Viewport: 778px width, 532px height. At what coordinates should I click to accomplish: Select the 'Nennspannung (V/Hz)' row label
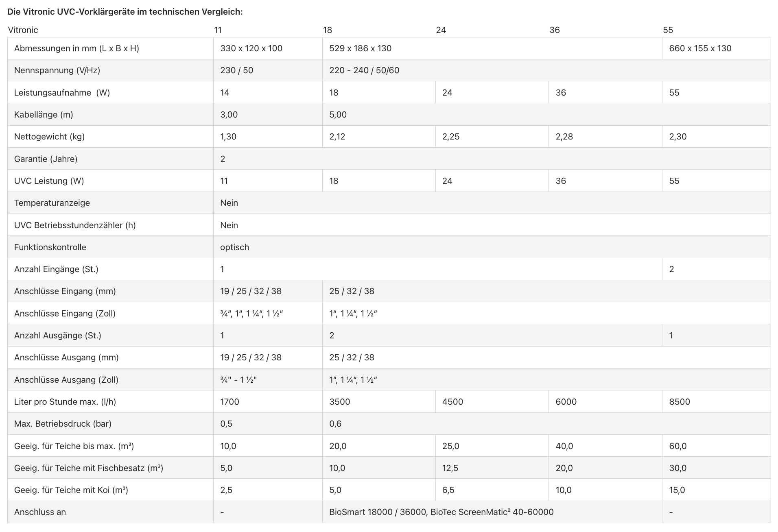coord(57,70)
